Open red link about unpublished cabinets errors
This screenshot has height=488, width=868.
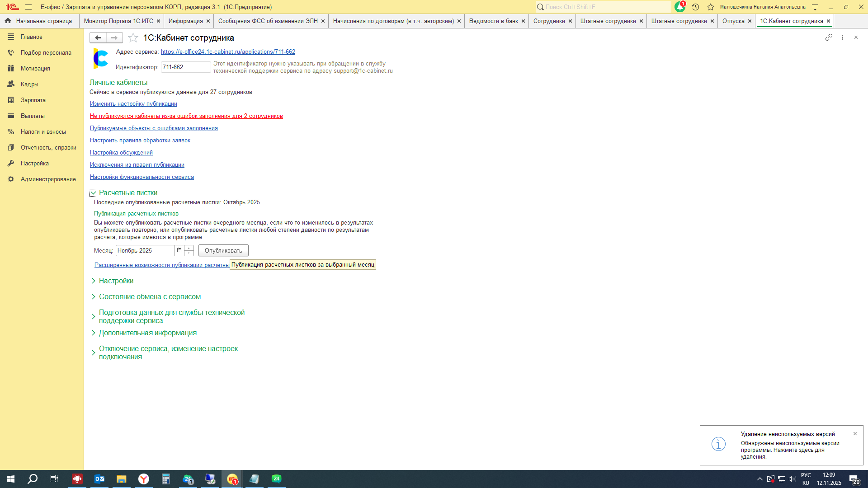click(186, 116)
